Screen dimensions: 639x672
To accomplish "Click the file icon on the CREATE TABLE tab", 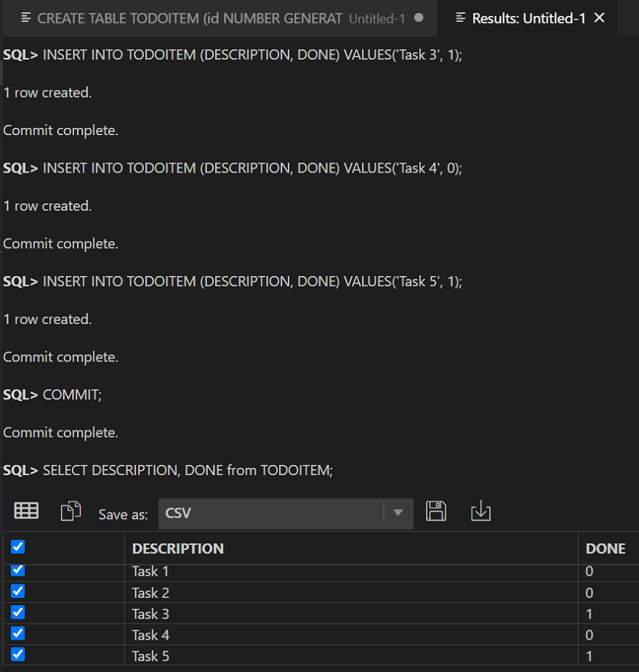I will coord(26,18).
